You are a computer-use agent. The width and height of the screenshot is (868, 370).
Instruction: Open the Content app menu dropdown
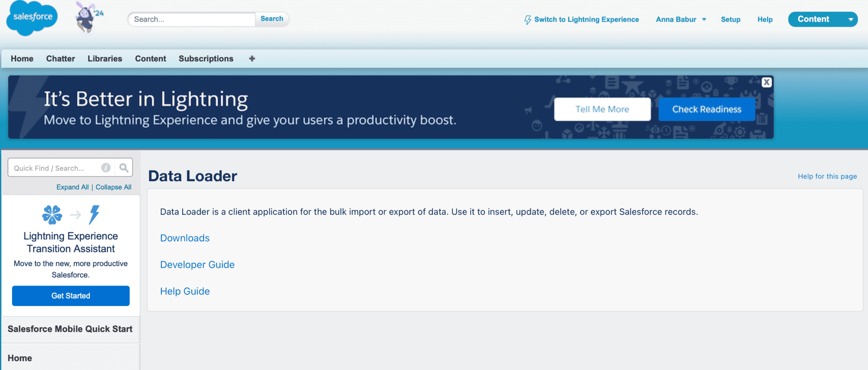850,20
